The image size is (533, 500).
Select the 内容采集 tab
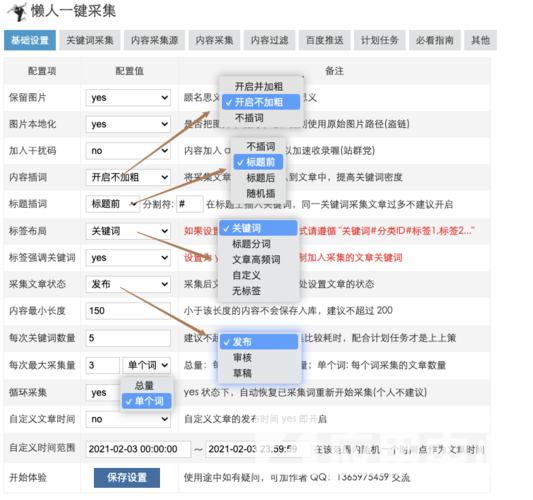214,40
